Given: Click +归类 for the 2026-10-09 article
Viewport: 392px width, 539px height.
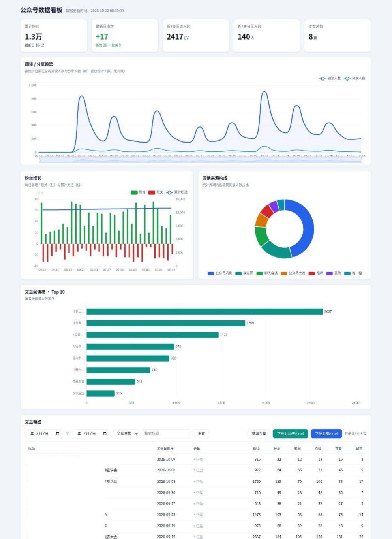Looking at the screenshot, I should 198,460.
